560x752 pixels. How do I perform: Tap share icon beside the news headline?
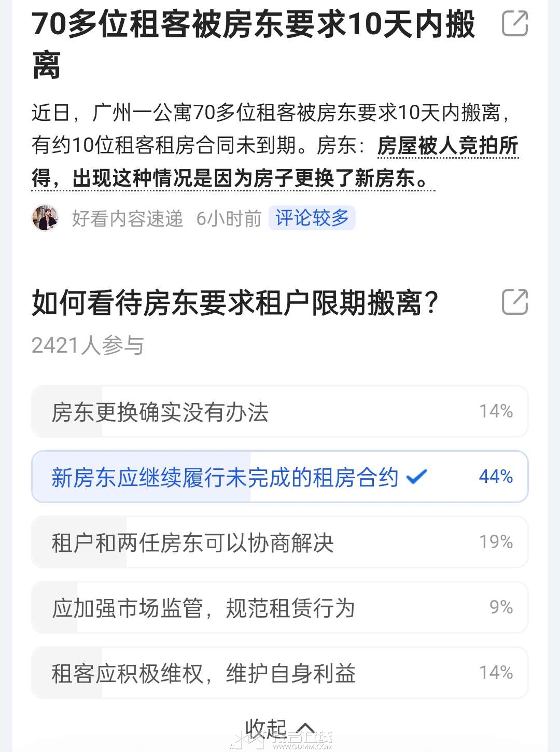tap(515, 23)
